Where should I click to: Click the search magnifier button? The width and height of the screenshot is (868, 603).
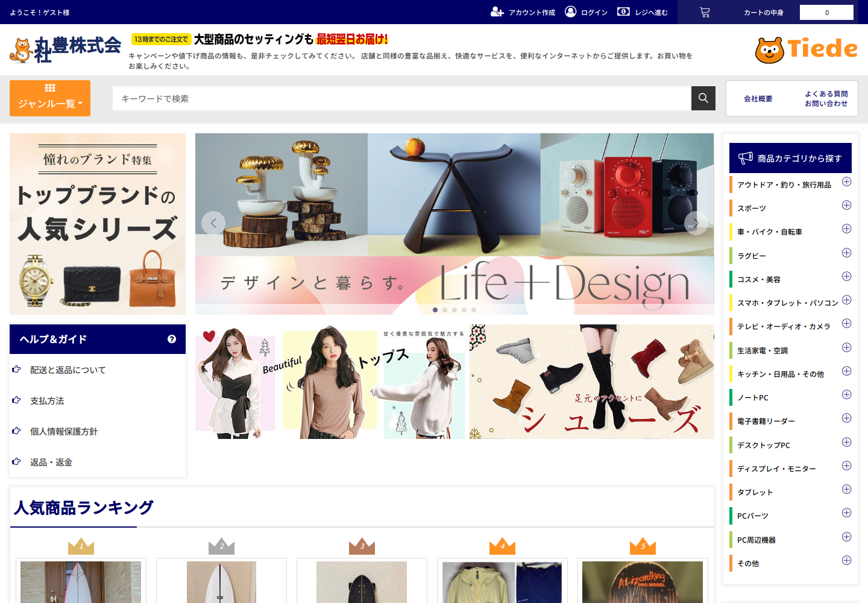point(703,98)
